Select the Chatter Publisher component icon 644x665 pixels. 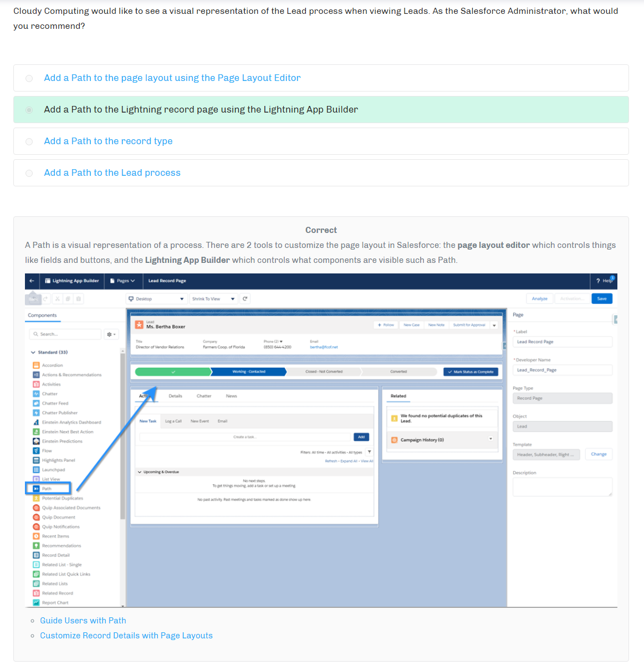pos(36,413)
